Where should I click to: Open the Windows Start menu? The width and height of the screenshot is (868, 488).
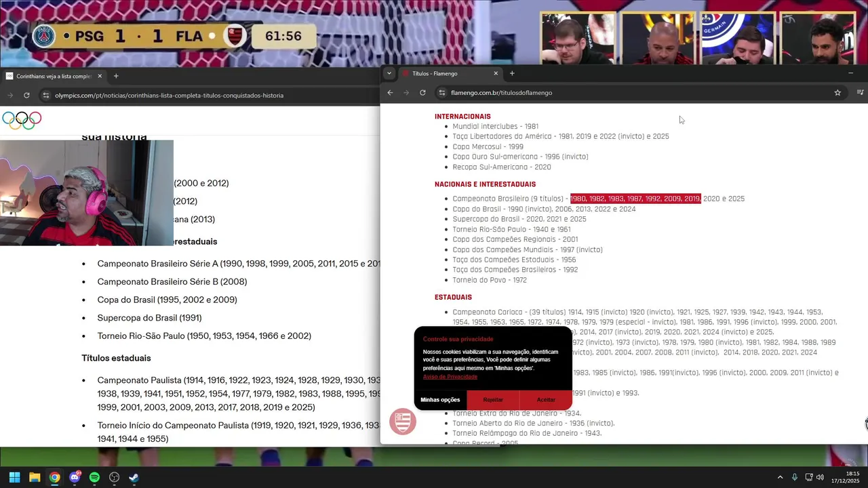(x=14, y=477)
